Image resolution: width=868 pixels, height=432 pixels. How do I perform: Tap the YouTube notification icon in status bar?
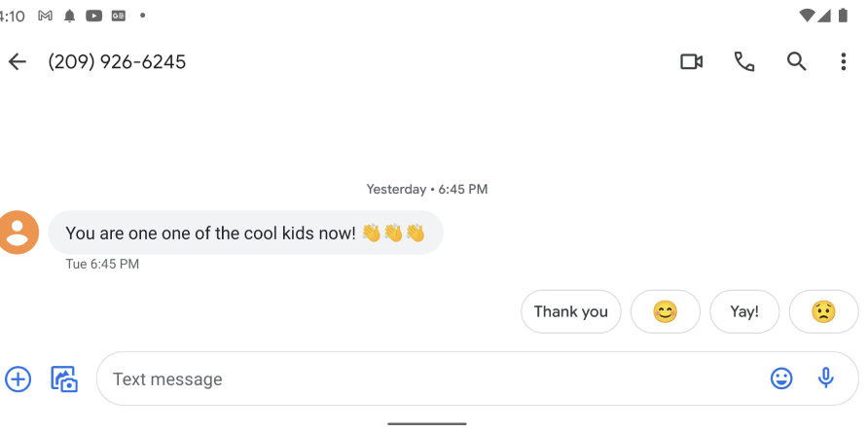[94, 16]
